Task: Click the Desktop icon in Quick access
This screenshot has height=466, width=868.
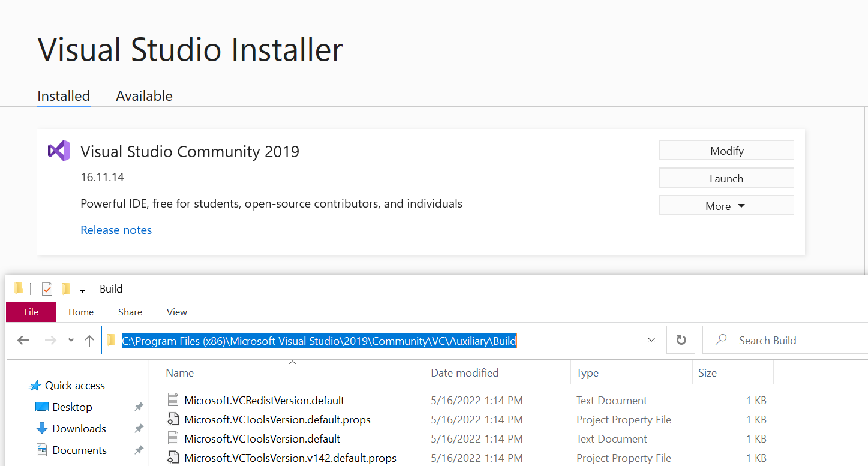Action: pyautogui.click(x=42, y=407)
